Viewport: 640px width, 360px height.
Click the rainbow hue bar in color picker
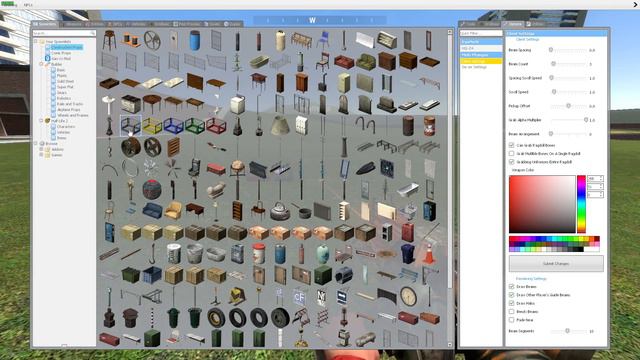[x=581, y=204]
